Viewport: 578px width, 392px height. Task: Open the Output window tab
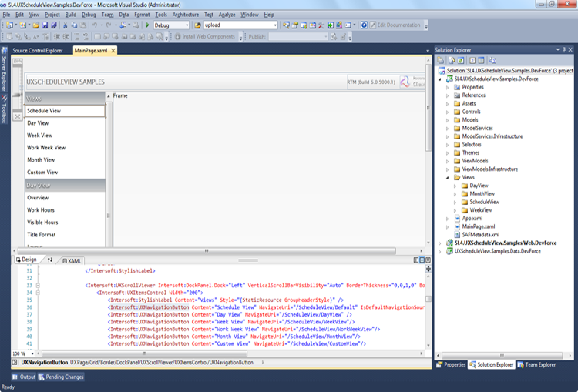pos(24,377)
